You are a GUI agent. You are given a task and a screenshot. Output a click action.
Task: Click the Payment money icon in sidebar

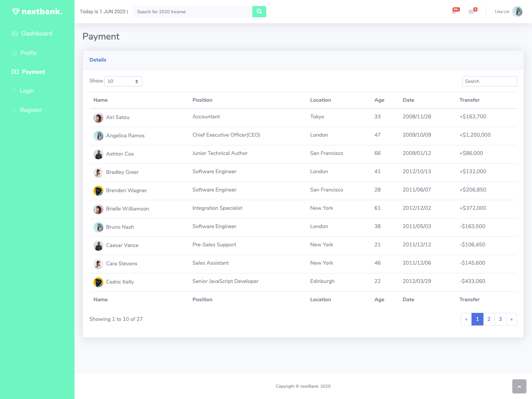(15, 72)
